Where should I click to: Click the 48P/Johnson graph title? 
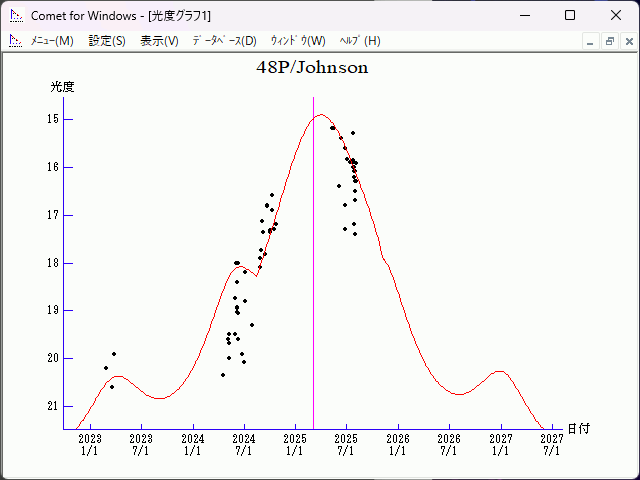(x=312, y=68)
